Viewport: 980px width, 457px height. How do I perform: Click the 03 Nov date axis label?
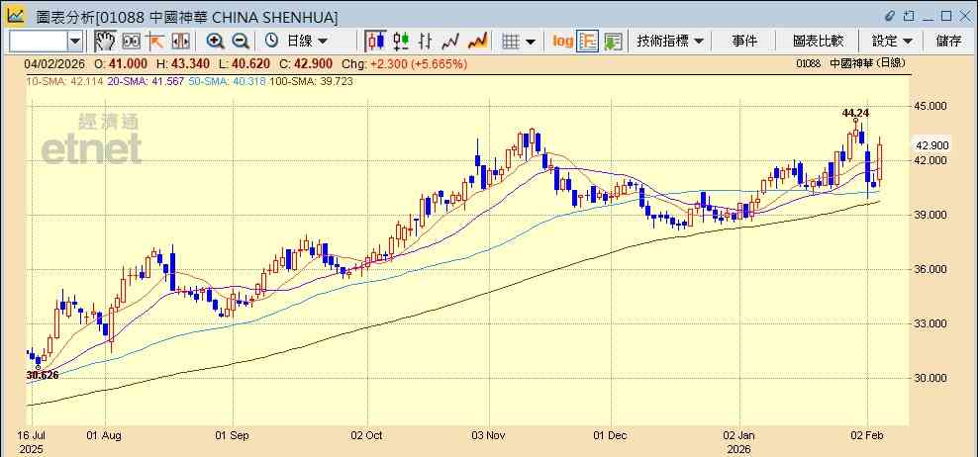click(x=490, y=435)
